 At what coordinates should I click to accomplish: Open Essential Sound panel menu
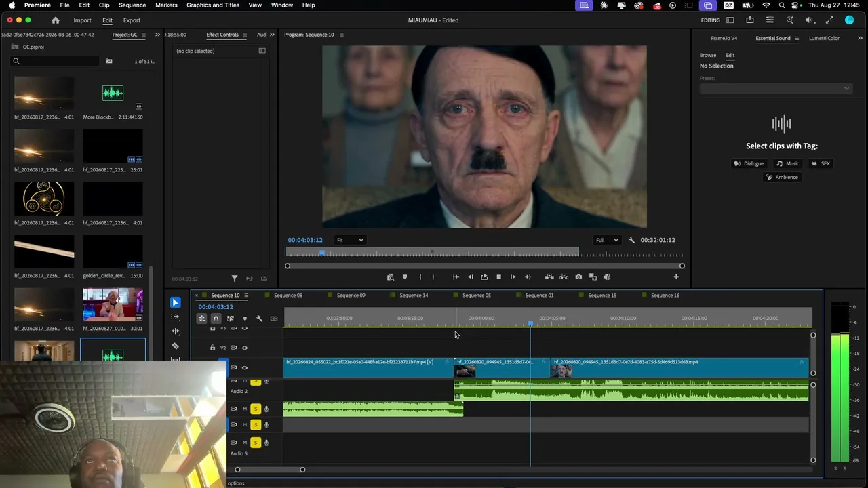[x=797, y=38]
